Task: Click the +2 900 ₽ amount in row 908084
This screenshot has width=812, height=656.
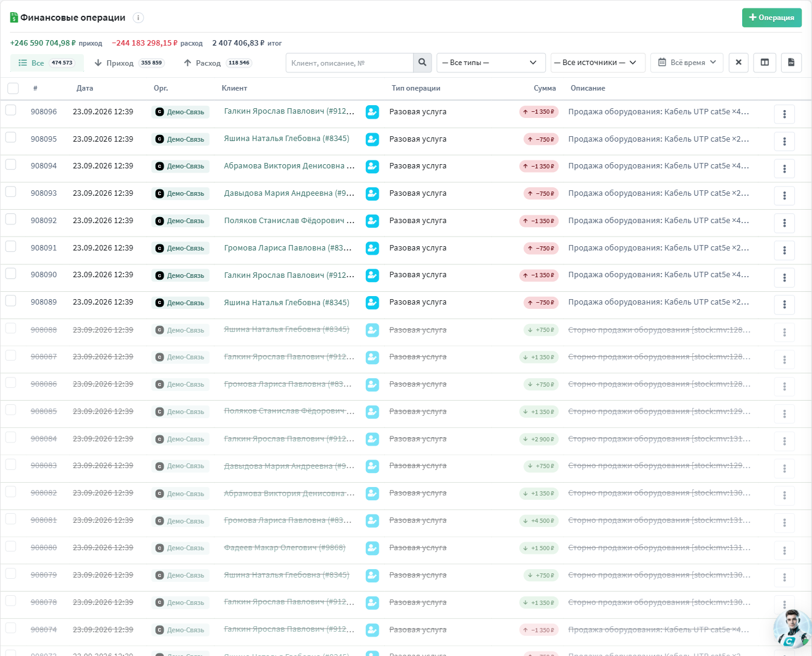Action: coord(539,439)
